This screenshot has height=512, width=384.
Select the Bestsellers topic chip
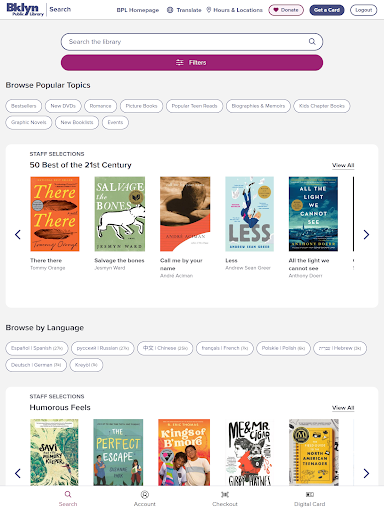pos(23,106)
